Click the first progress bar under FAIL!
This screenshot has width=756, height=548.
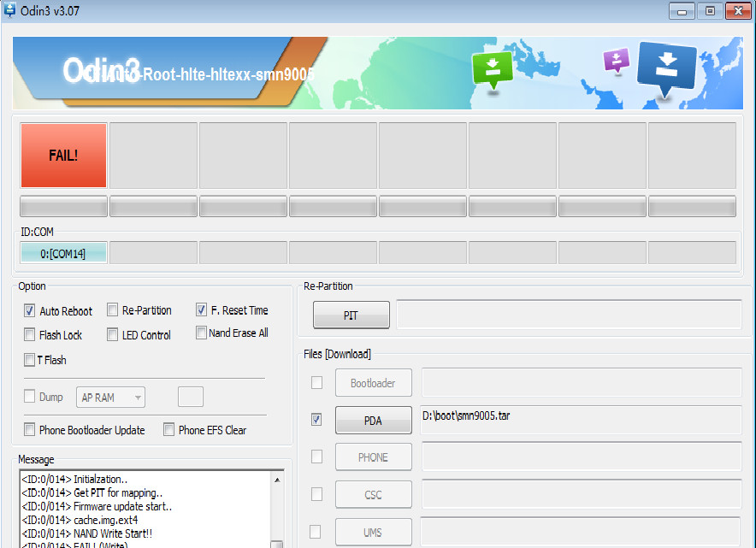click(x=63, y=206)
